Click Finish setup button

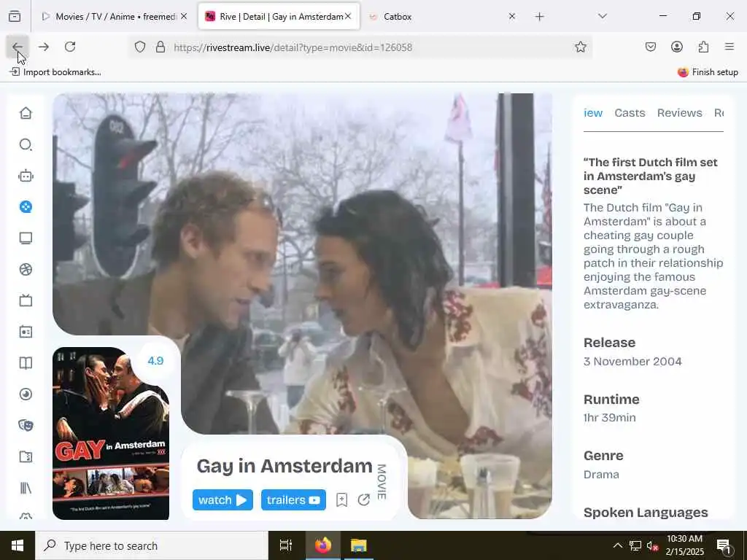click(x=708, y=72)
